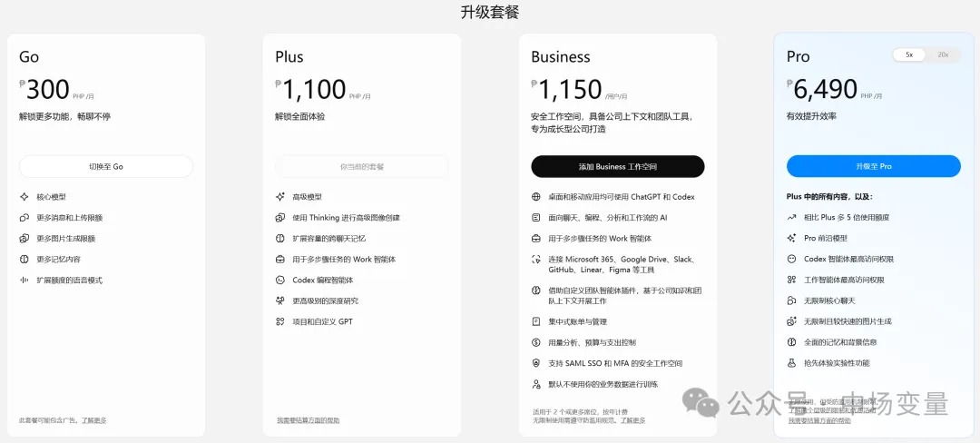Click the briefcase icon in Plus Work 智能体 row
Viewport: 980px width, 443px height.
click(x=280, y=260)
